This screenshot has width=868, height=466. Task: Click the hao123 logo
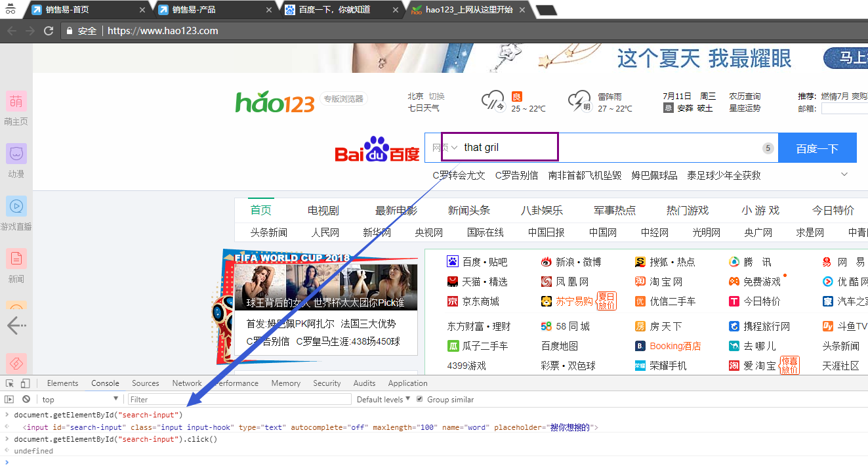[x=275, y=102]
